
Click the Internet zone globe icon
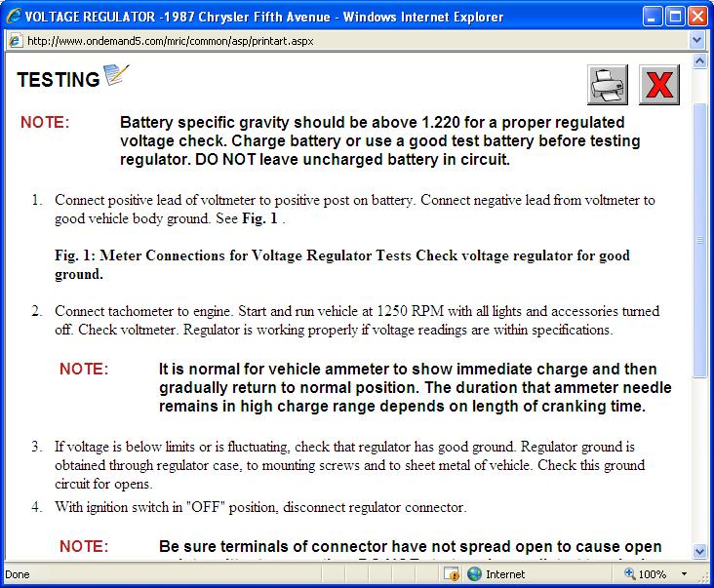pyautogui.click(x=474, y=574)
